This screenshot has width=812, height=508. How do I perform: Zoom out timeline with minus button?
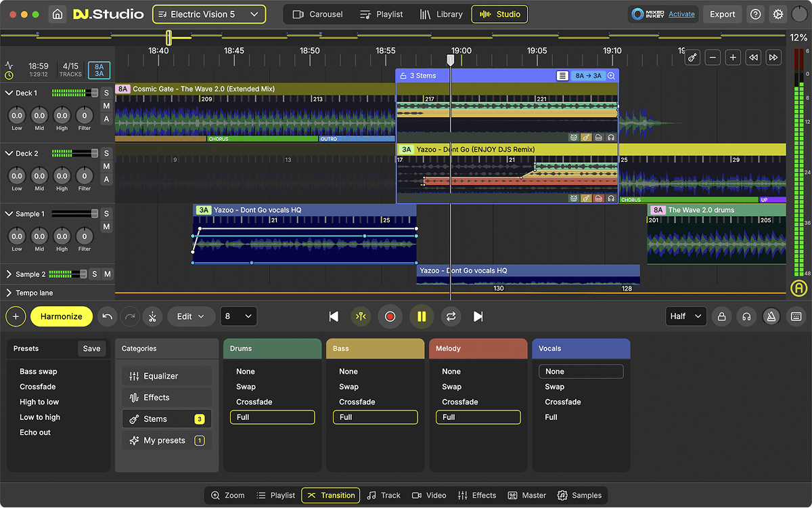[713, 58]
